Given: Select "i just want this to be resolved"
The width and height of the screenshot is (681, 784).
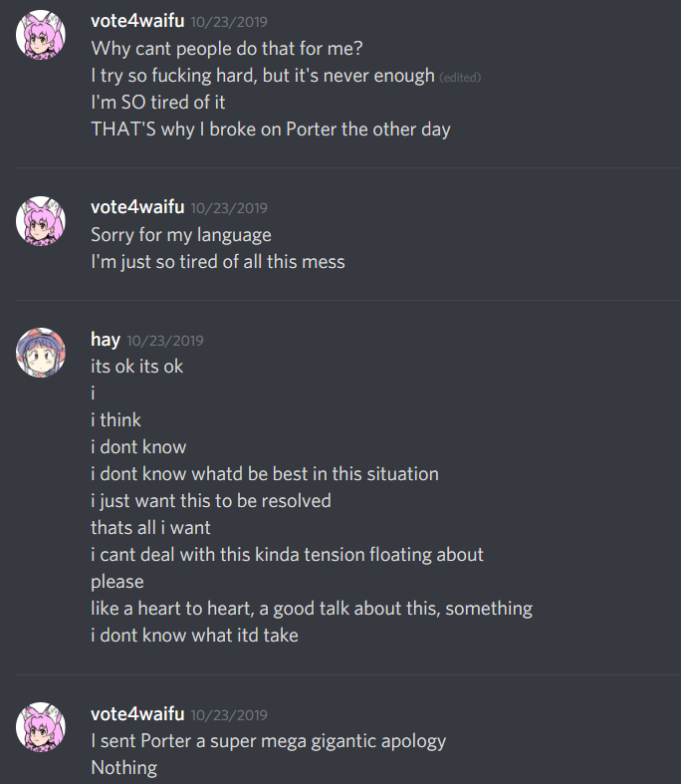Looking at the screenshot, I should pyautogui.click(x=211, y=501).
